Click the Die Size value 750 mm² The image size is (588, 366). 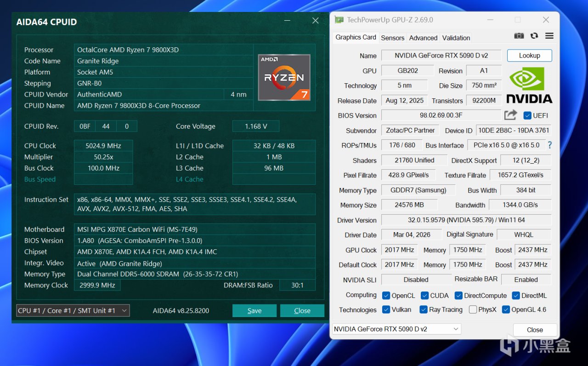coord(484,86)
